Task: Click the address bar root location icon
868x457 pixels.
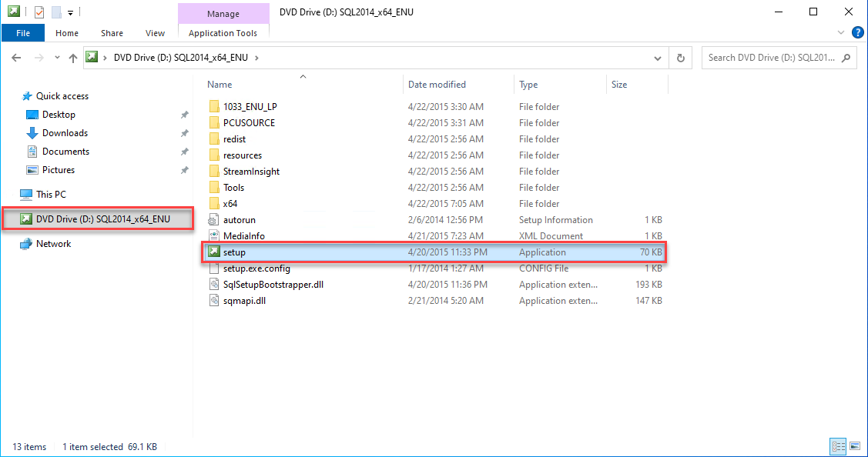Action: (92, 57)
